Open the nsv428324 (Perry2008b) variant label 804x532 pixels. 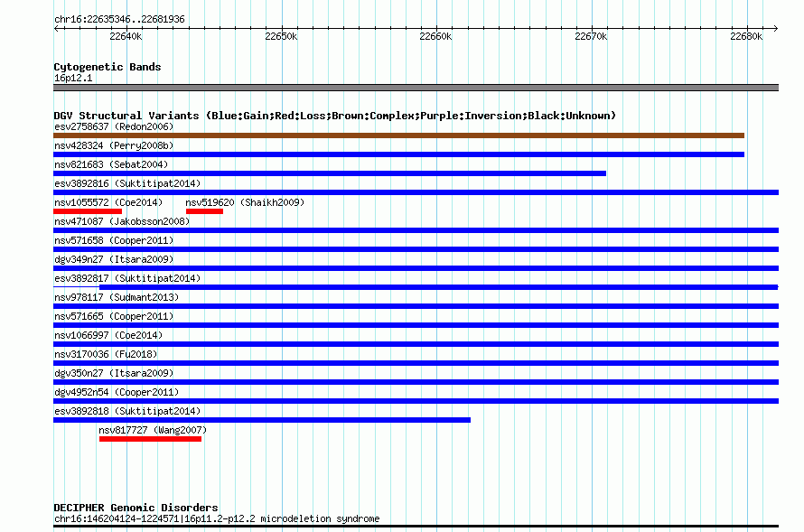pyautogui.click(x=114, y=145)
